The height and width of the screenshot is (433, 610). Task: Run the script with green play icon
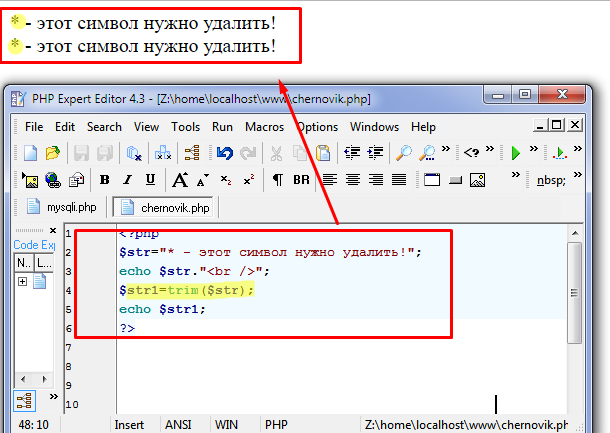tap(516, 153)
